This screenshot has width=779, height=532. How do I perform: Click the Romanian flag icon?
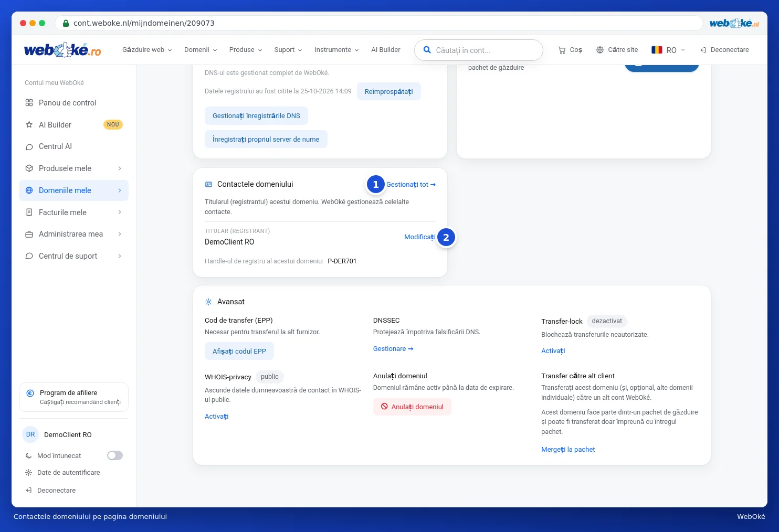(657, 50)
